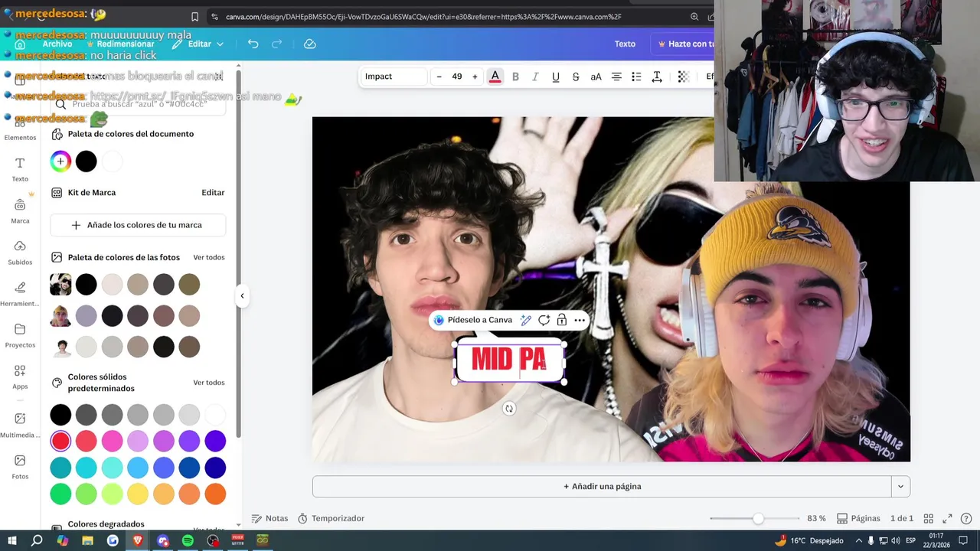Image resolution: width=980 pixels, height=551 pixels.
Task: Undo the last action
Action: point(253,44)
